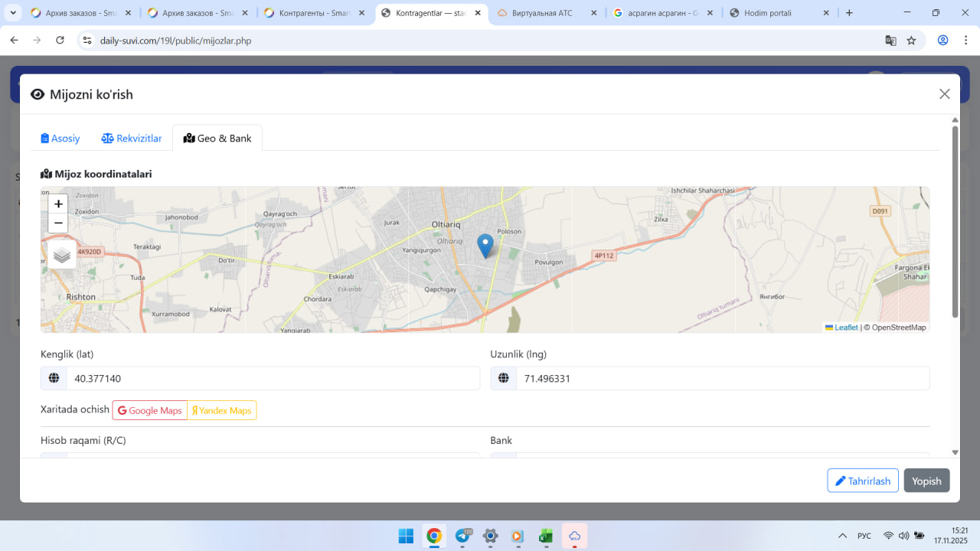980x551 pixels.
Task: Open Chrome's three-dot menu
Action: point(965,41)
